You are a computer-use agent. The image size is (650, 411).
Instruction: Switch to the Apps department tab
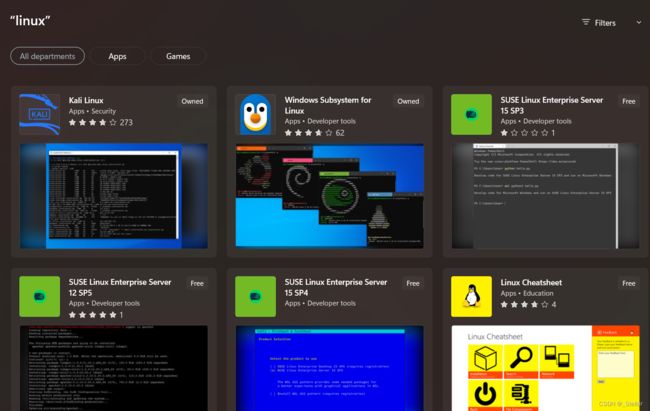[117, 56]
